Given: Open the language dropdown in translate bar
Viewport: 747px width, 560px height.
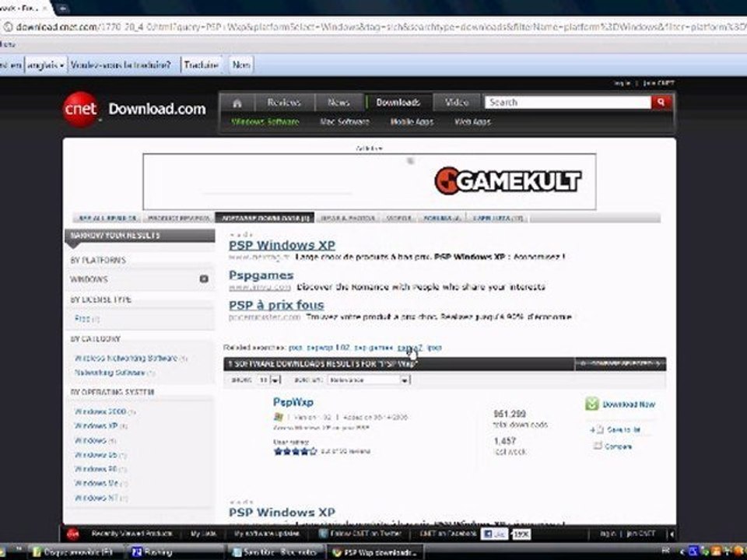Looking at the screenshot, I should (x=46, y=65).
